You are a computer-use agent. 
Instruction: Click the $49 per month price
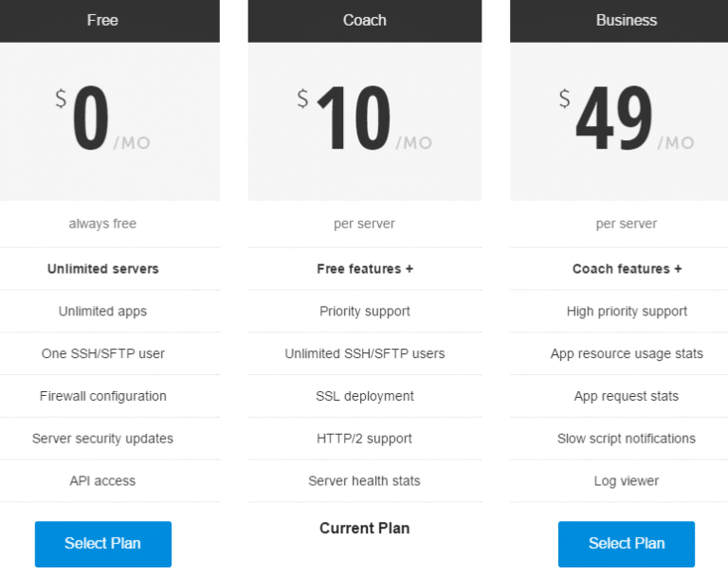click(627, 118)
